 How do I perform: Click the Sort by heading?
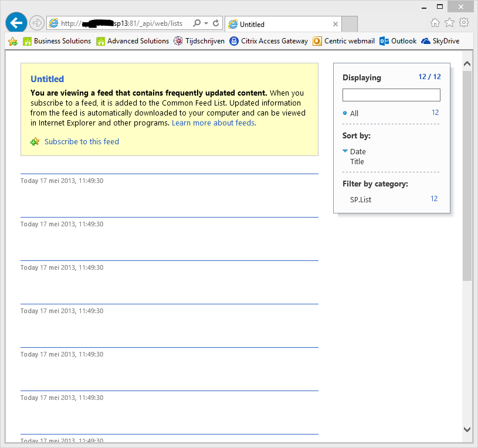(357, 135)
